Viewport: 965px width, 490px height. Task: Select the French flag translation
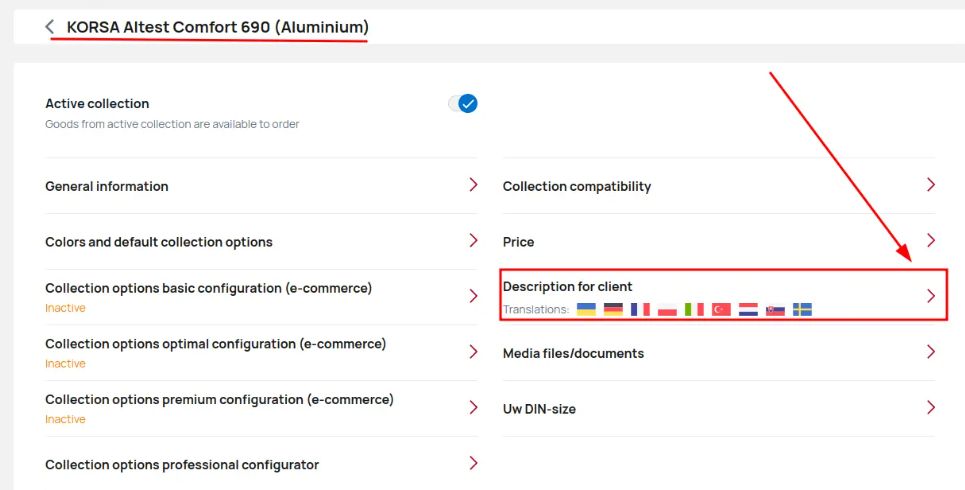tap(640, 309)
